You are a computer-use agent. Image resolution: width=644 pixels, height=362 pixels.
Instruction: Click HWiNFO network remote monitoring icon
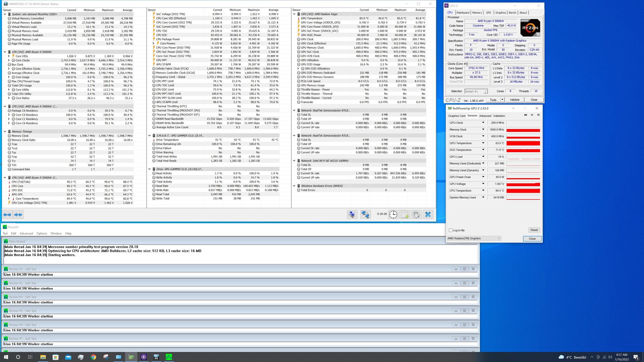[365, 215]
